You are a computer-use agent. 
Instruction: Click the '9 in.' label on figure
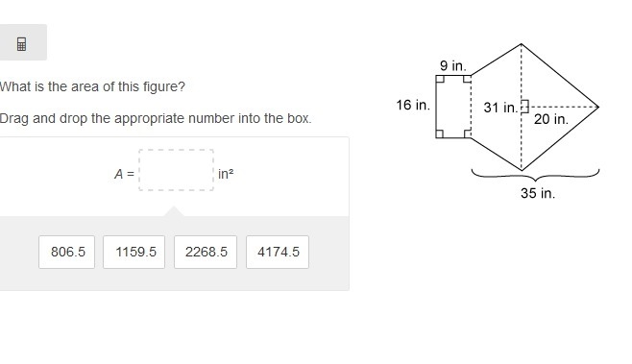point(453,65)
